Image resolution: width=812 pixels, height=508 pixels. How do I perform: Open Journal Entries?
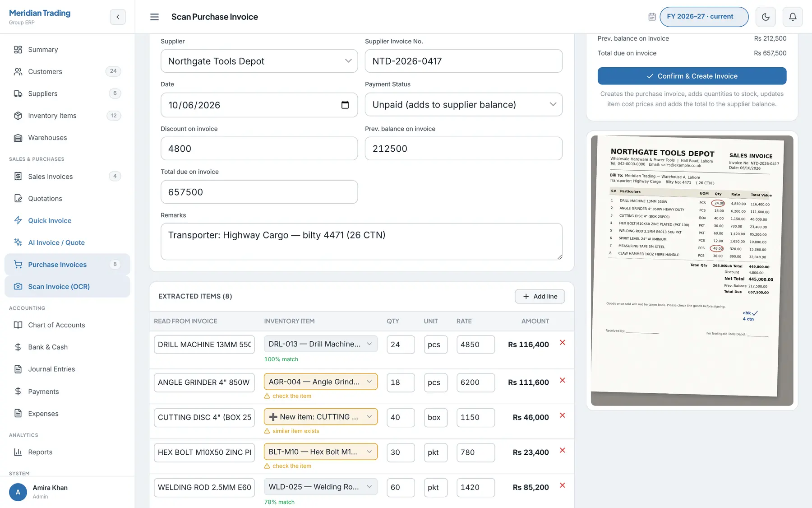pos(67,369)
